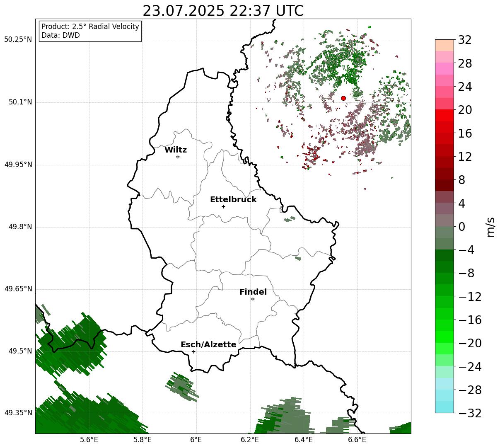Click the Esch/Alzette station cross marker

click(x=193, y=351)
